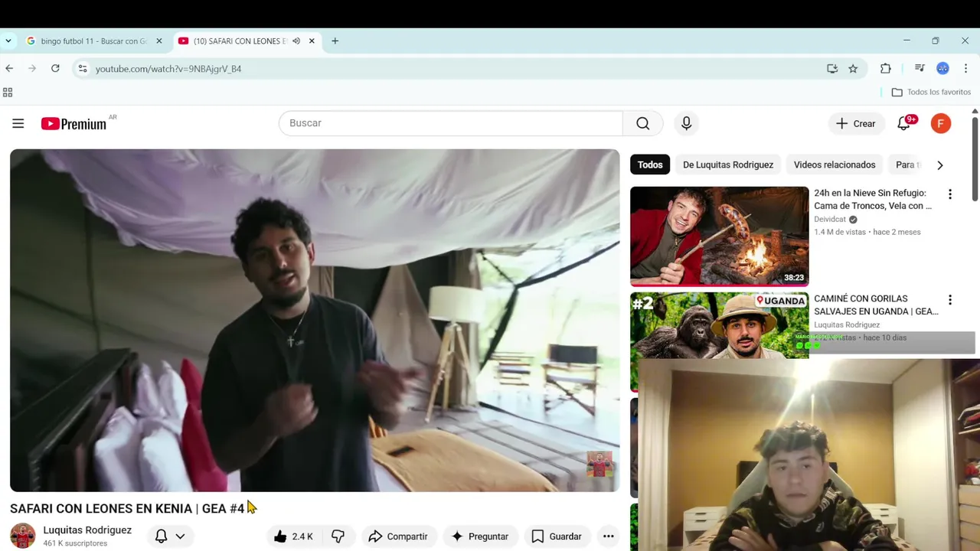980x551 pixels.
Task: Open the account avatar F menu
Action: [941, 123]
